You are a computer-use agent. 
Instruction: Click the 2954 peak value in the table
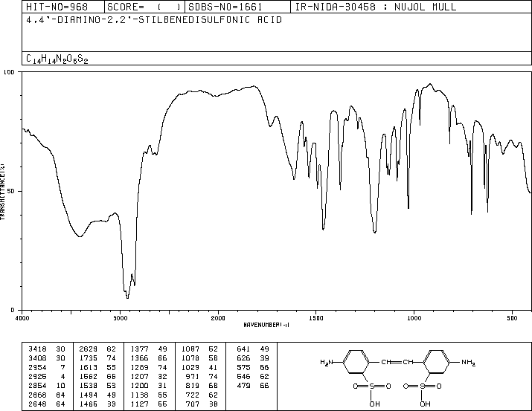(x=37, y=367)
